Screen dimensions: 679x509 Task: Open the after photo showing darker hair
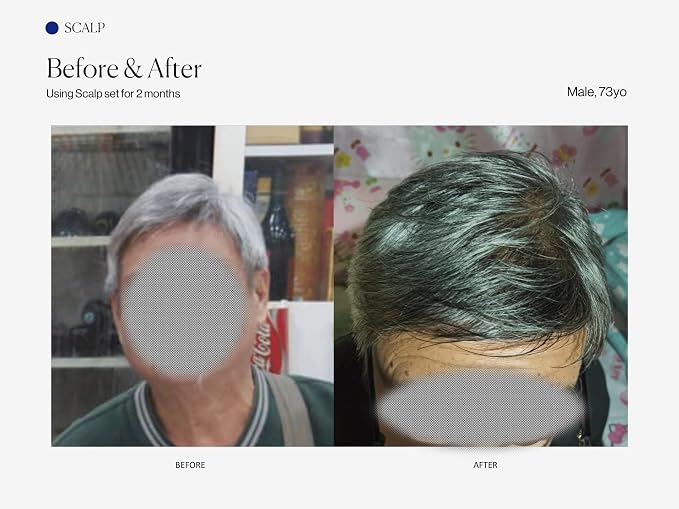(481, 286)
